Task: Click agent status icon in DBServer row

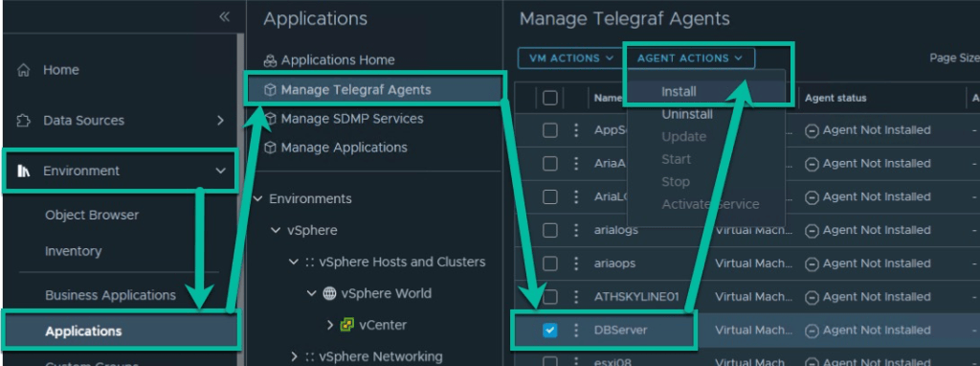Action: [x=812, y=331]
